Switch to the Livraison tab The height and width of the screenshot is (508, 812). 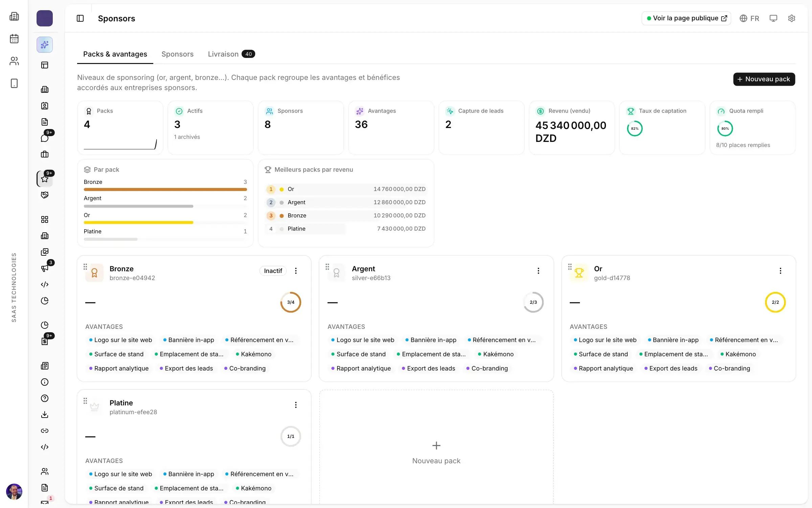231,54
